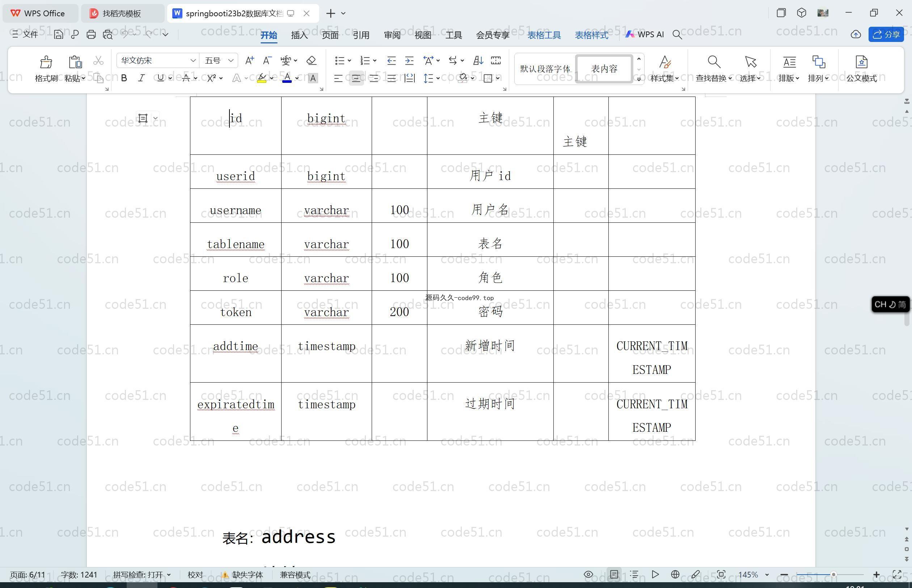Click the Increase Indent icon
The width and height of the screenshot is (912, 588).
[409, 60]
